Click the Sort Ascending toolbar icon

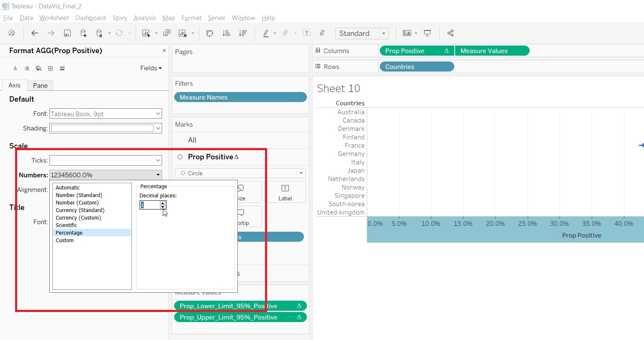tap(226, 33)
